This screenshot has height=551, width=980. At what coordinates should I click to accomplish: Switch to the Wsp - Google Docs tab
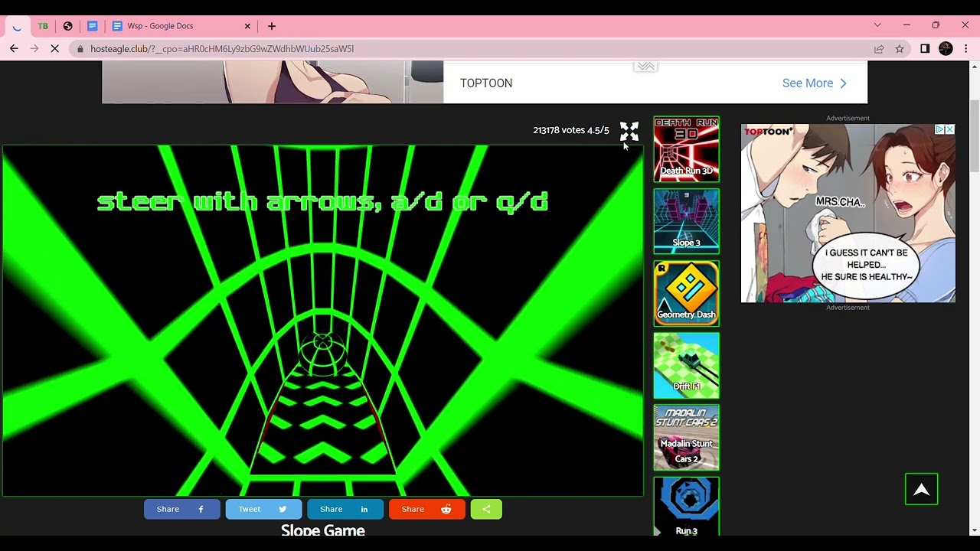[x=181, y=26]
